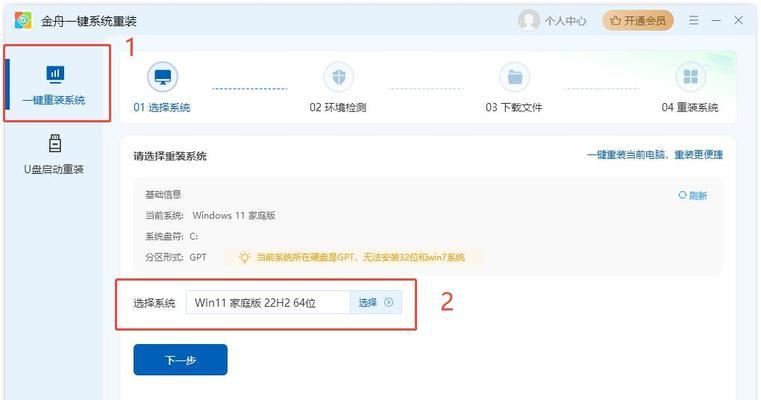Click the 01 选择系统 monitor step icon
761x400 pixels.
[163, 77]
